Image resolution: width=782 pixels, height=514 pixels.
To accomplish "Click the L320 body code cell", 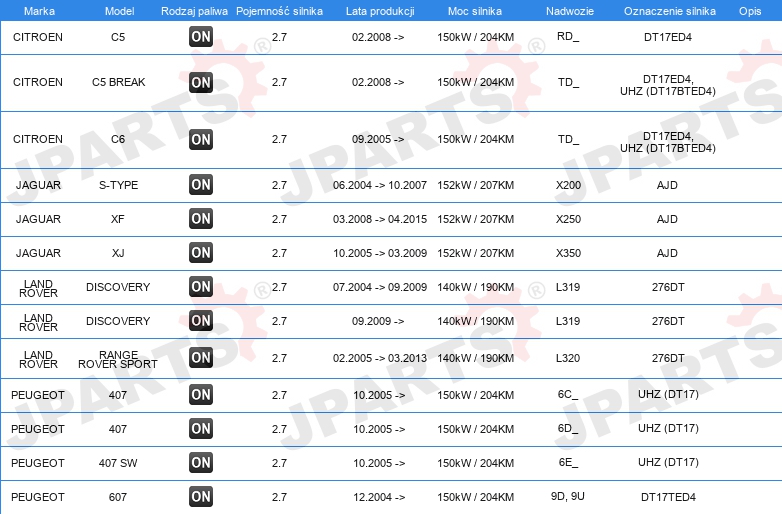I will coord(568,358).
